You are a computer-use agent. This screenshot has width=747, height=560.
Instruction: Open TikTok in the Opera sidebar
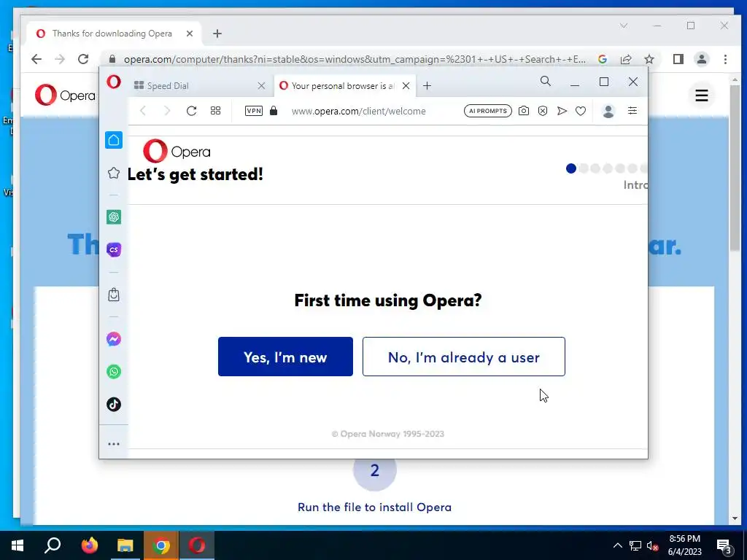click(113, 404)
